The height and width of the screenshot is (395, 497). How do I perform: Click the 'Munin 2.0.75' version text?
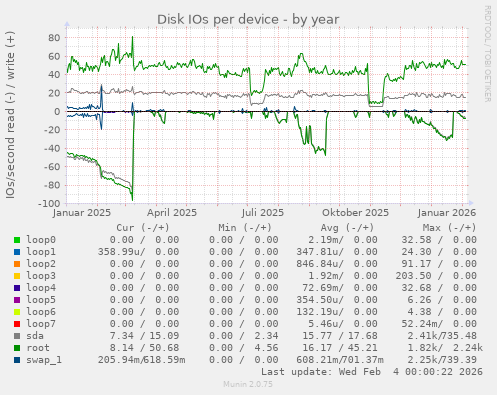[x=248, y=384]
